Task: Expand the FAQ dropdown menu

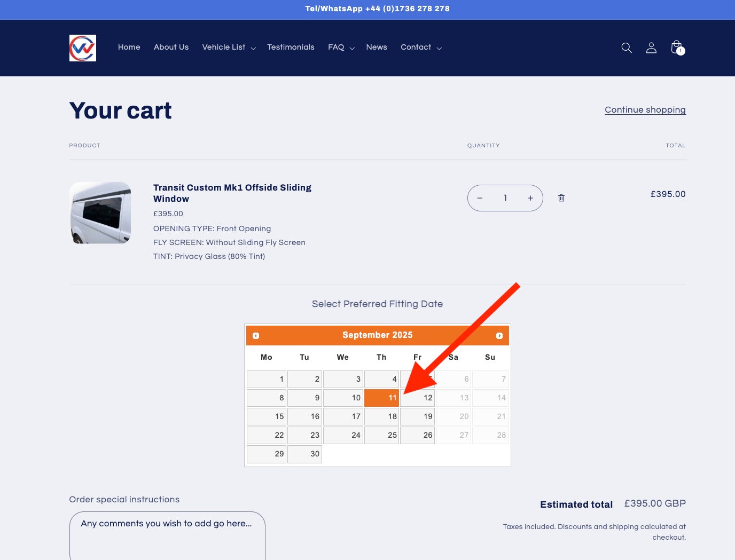Action: [x=341, y=48]
